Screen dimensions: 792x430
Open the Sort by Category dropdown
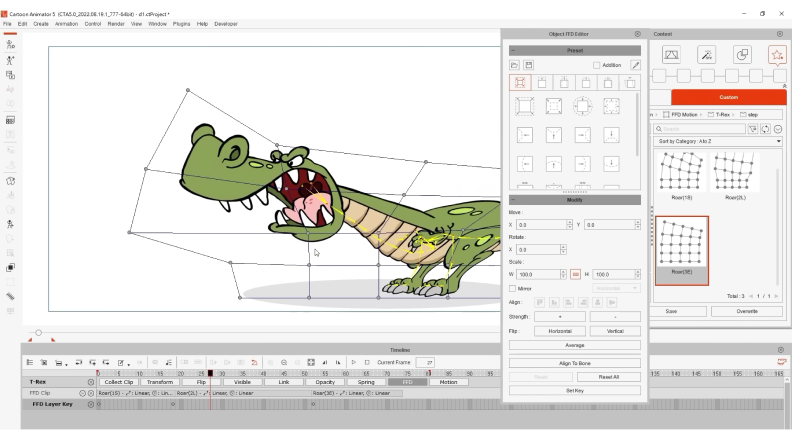717,141
